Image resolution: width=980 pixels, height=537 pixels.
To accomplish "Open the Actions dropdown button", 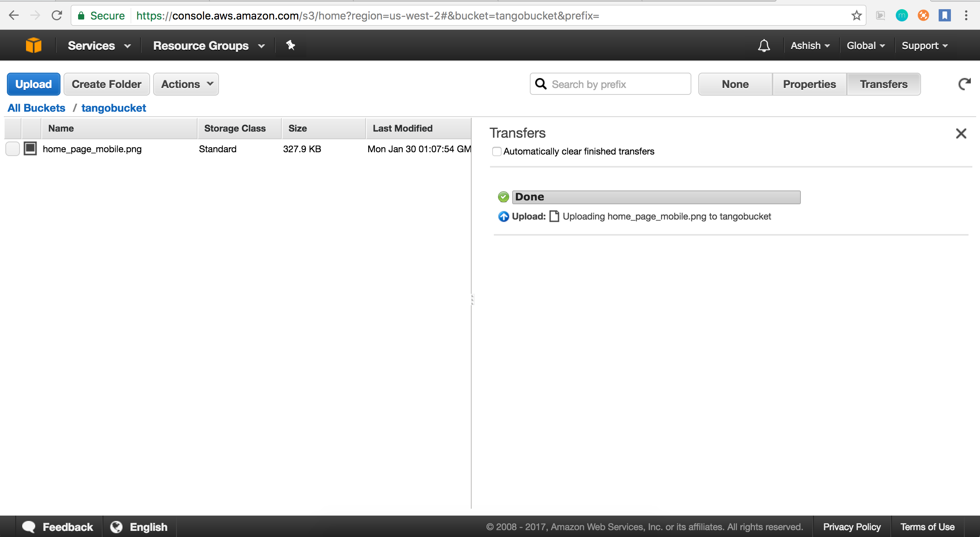I will pos(186,84).
